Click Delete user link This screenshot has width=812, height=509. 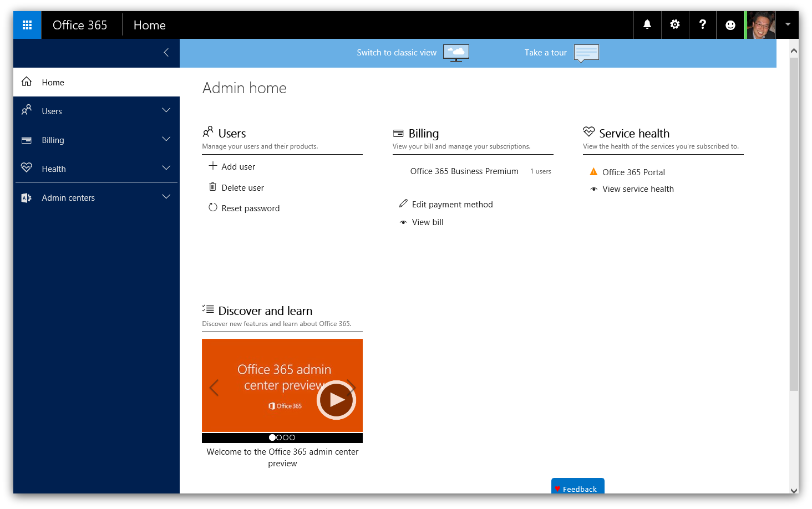[243, 188]
